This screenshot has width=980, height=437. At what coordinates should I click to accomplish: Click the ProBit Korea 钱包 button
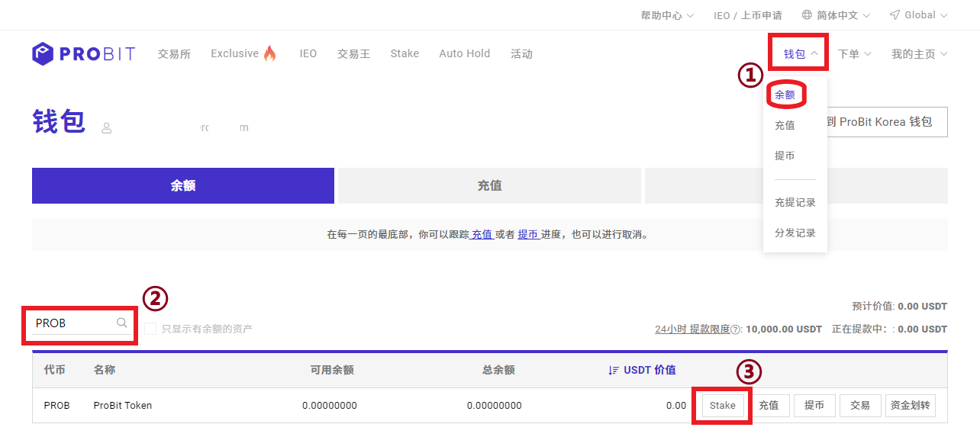coord(887,121)
